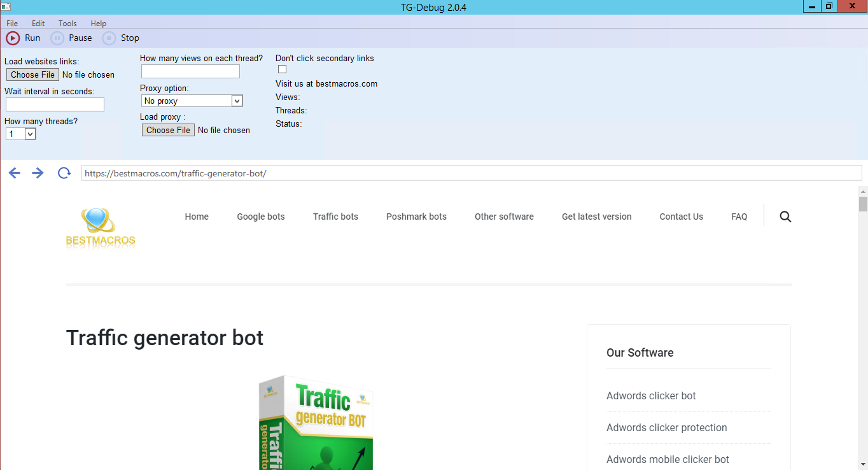
Task: Reload the page with the refresh icon
Action: 64,173
